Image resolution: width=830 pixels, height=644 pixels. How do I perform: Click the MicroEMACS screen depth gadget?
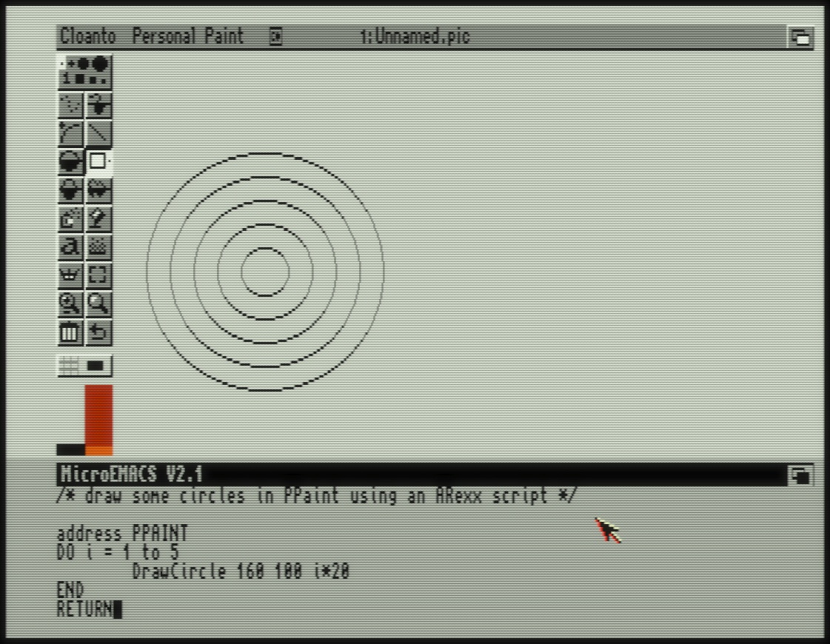pyautogui.click(x=800, y=475)
